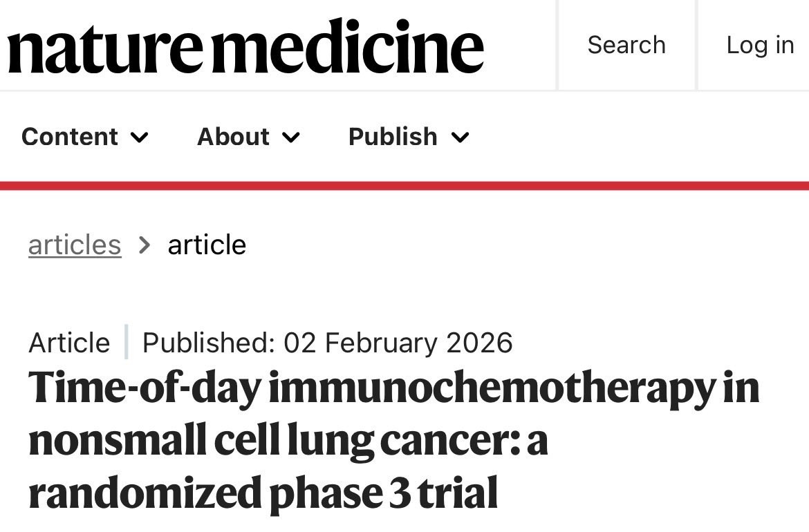Select the current 'article' breadcrumb item
Screen dimensions: 809x532
click(207, 245)
